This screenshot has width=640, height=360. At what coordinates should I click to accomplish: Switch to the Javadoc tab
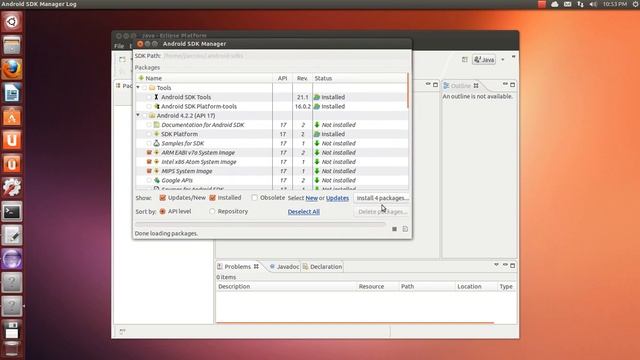click(x=284, y=267)
